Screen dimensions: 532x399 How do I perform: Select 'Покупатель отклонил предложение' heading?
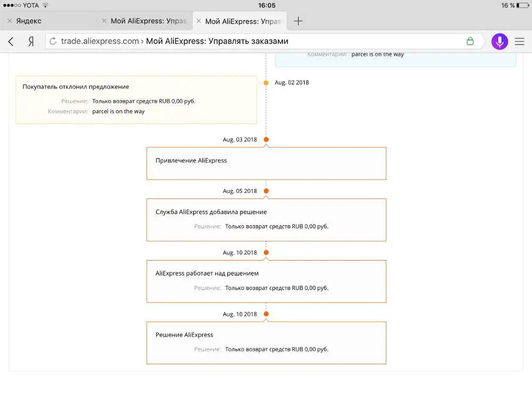pos(76,87)
